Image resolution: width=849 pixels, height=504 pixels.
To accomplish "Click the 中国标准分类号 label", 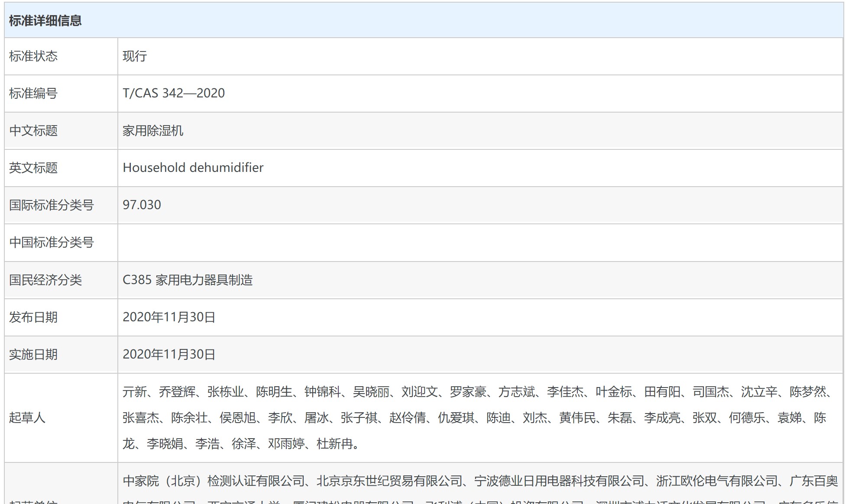I will point(51,242).
